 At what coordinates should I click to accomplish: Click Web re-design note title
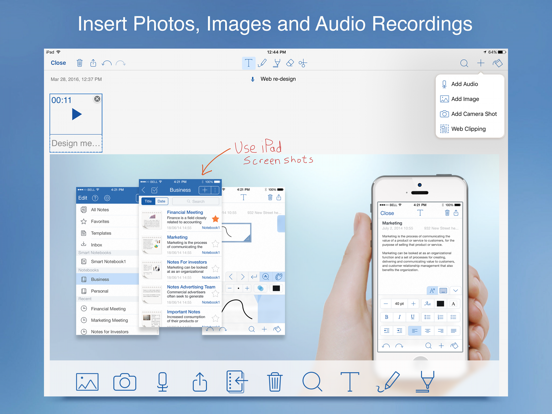[x=278, y=79]
